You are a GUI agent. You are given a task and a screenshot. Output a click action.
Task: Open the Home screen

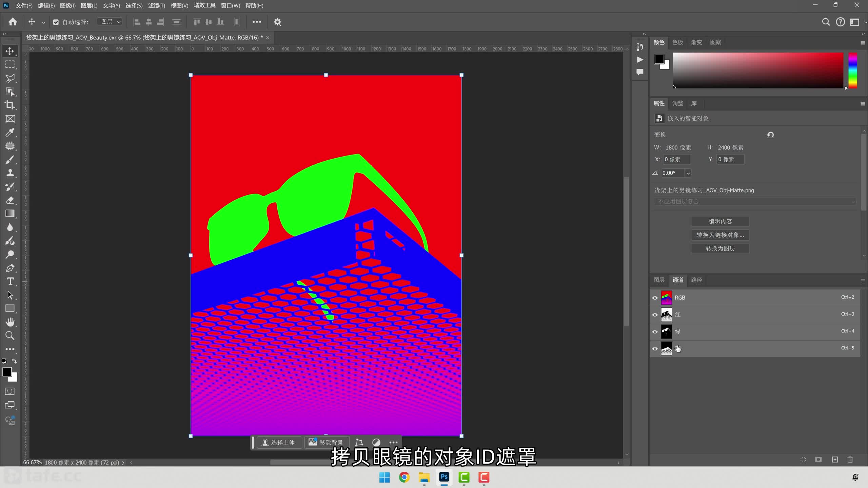point(13,22)
